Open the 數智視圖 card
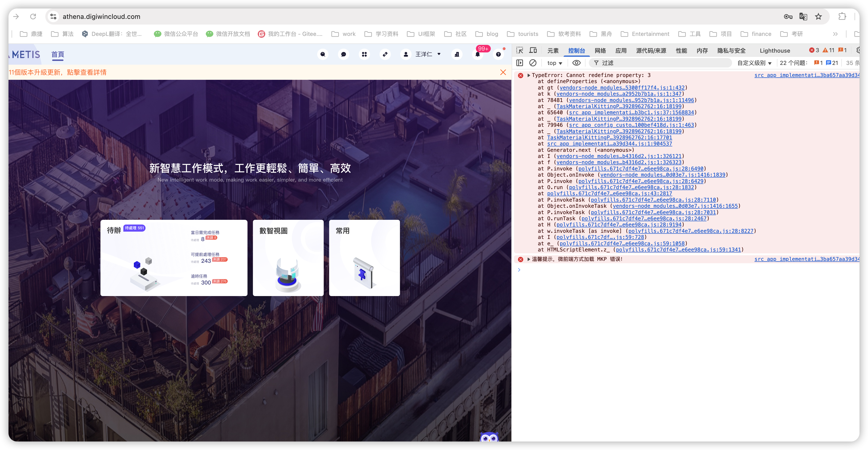 coord(288,258)
